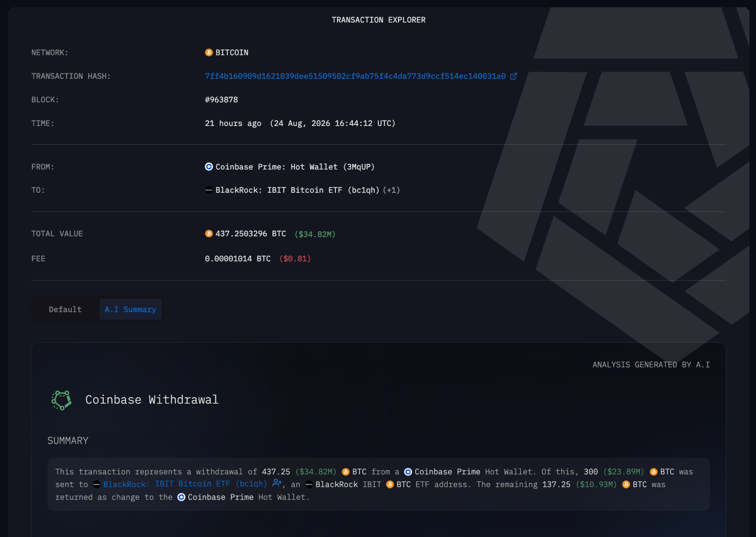756x537 pixels.
Task: Click the Bitcoin icon before 'BTC ETF address'
Action: (390, 484)
